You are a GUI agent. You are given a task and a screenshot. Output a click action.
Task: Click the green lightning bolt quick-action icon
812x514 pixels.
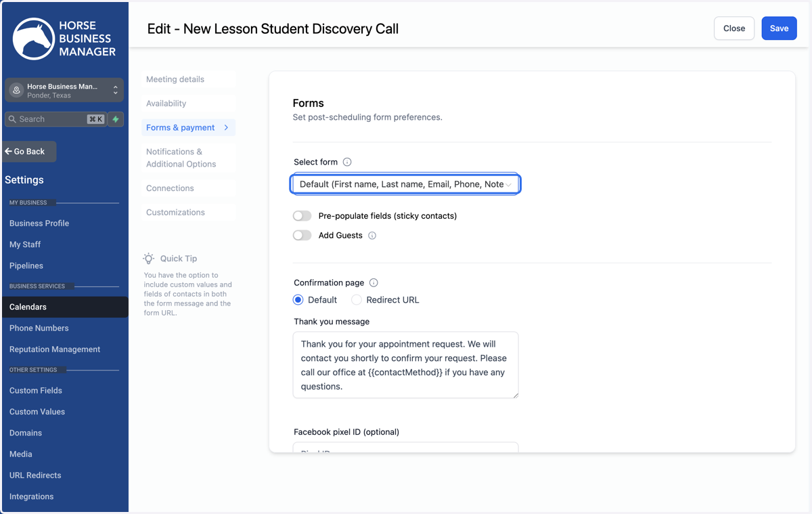click(116, 119)
